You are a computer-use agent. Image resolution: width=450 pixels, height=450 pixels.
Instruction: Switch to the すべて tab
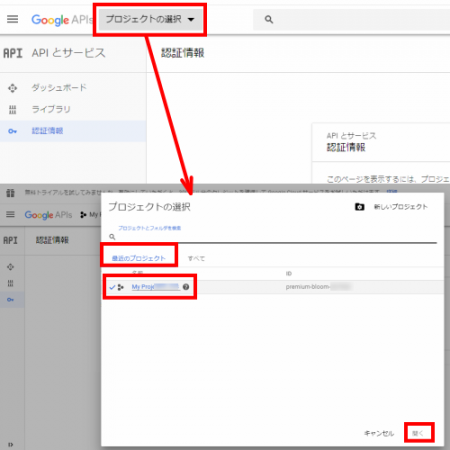point(196,258)
